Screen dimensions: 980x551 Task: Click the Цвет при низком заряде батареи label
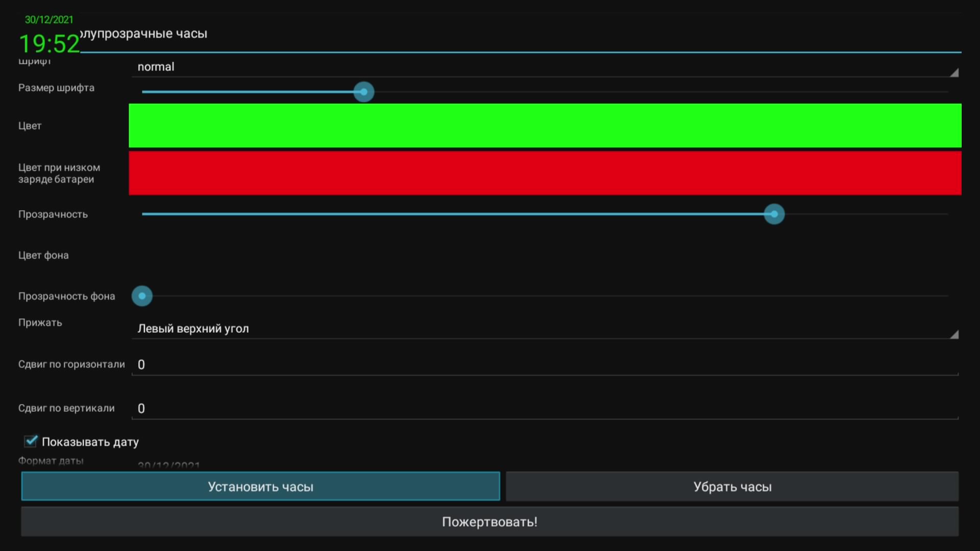pyautogui.click(x=59, y=173)
